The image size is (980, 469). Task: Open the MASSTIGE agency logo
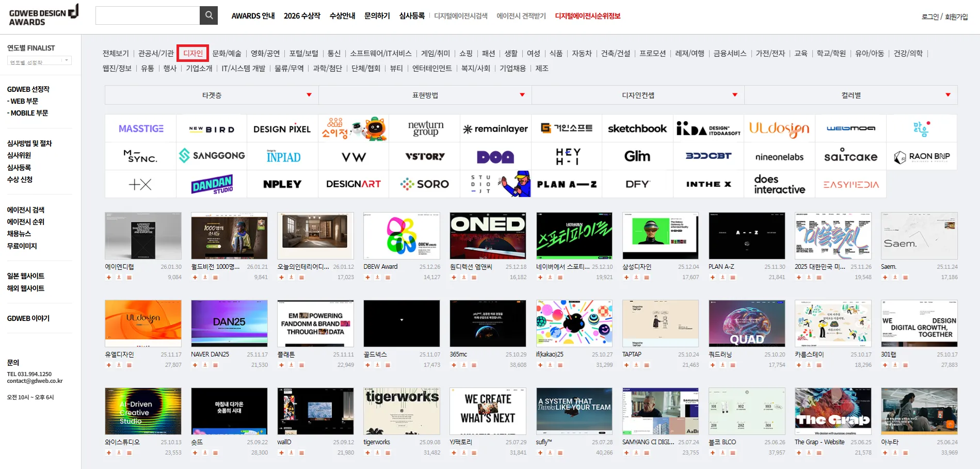click(x=141, y=128)
